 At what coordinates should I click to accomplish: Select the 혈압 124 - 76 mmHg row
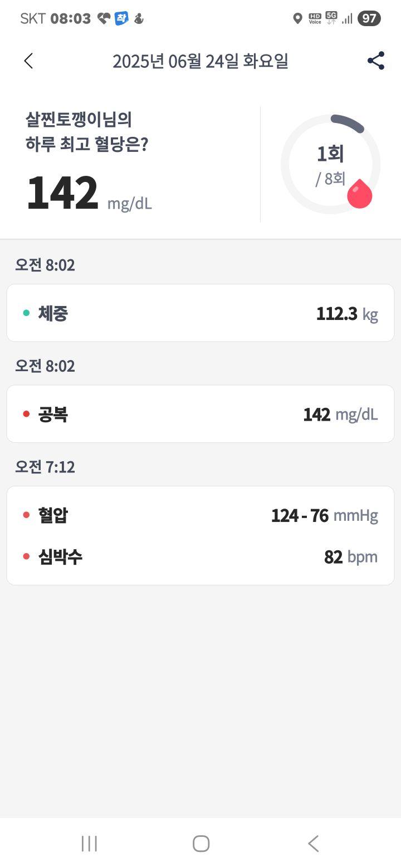tap(200, 515)
